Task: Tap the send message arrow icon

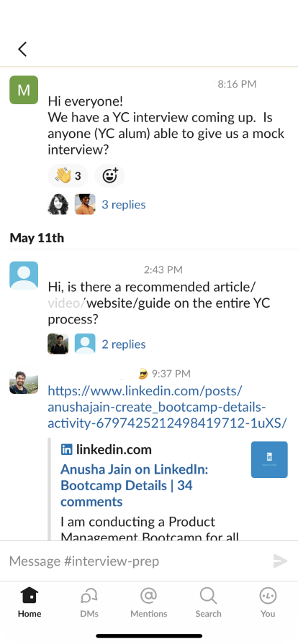Action: pyautogui.click(x=280, y=561)
